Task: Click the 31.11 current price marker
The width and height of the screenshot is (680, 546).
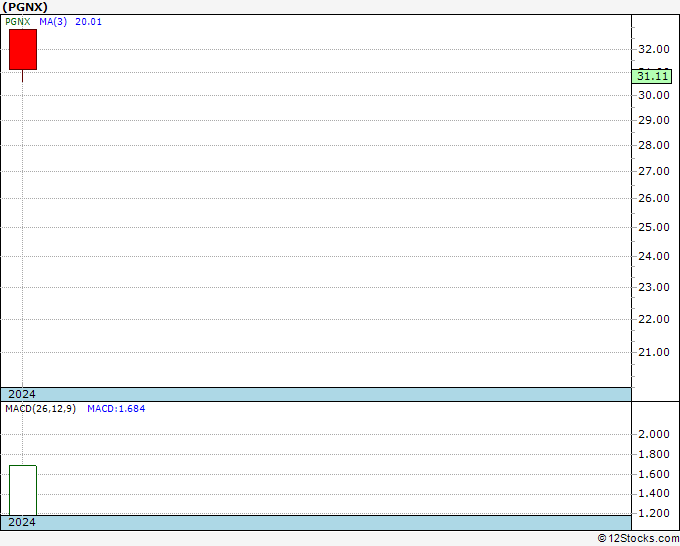Action: [x=652, y=77]
